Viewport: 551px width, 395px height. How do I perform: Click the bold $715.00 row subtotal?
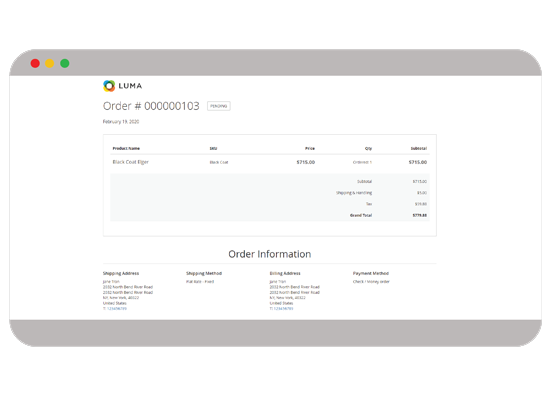point(418,162)
